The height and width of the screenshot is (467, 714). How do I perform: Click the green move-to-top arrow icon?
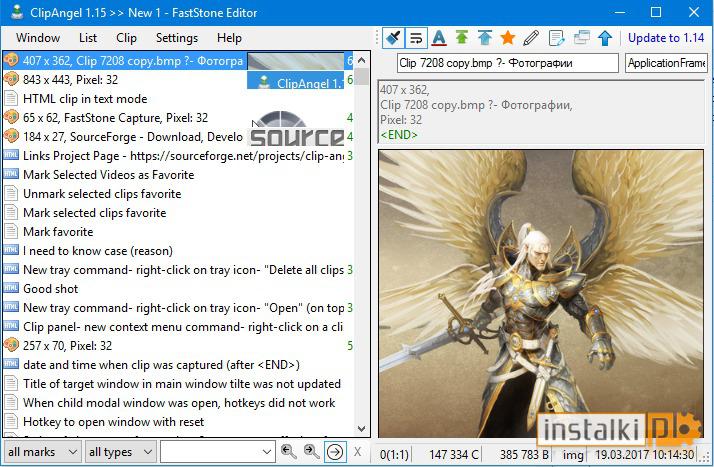[x=462, y=38]
